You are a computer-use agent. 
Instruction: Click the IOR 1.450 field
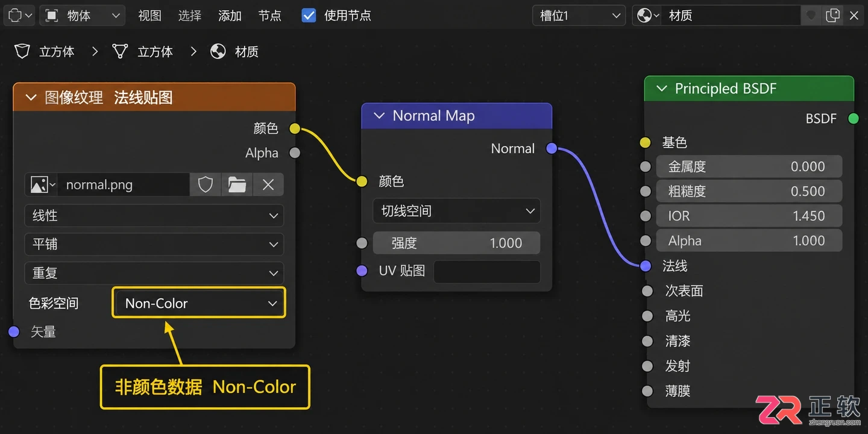[749, 216]
